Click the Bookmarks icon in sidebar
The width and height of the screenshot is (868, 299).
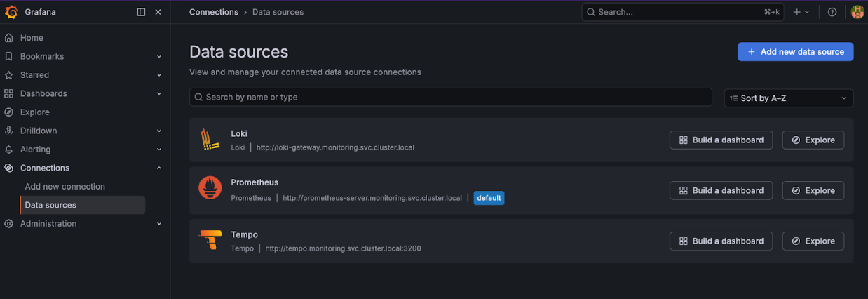[9, 56]
